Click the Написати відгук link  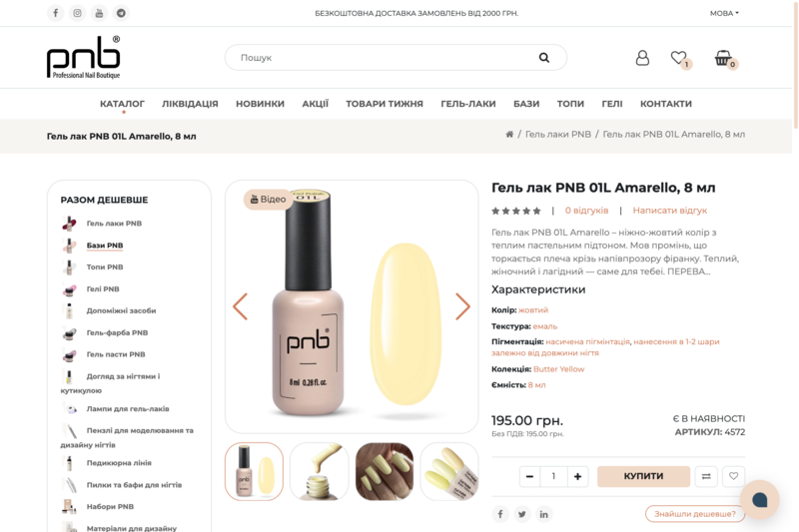click(669, 211)
